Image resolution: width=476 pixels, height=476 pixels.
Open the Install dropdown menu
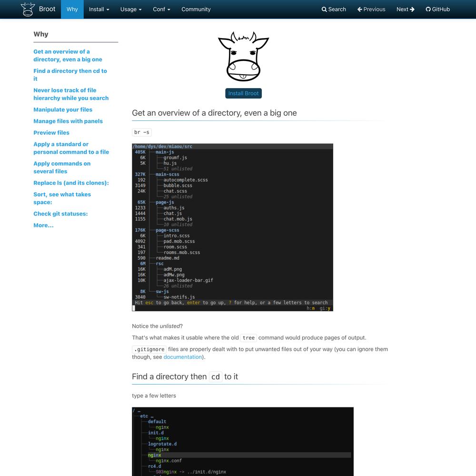click(x=99, y=10)
